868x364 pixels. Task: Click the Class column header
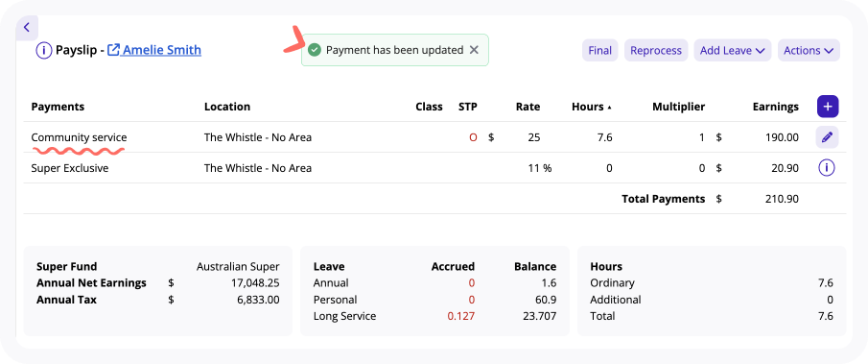click(429, 107)
